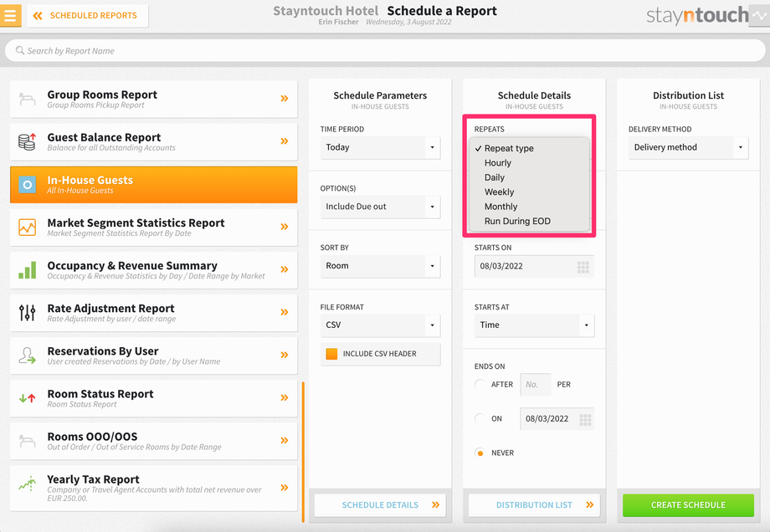Image resolution: width=770 pixels, height=532 pixels.
Task: Click chevron arrow on Rate Adjustment Report
Action: [x=285, y=312]
